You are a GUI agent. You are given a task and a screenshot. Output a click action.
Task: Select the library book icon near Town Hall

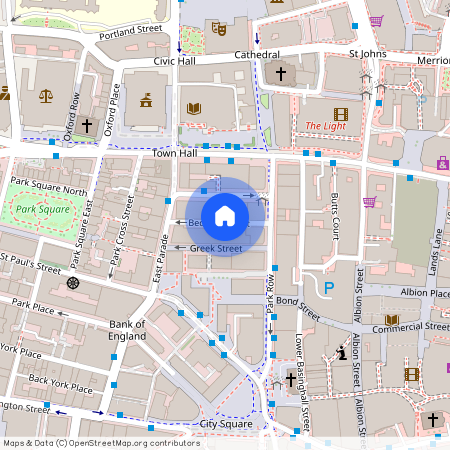[194, 108]
